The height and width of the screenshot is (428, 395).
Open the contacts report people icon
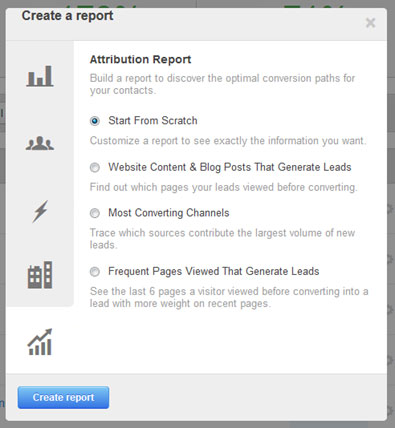point(40,143)
